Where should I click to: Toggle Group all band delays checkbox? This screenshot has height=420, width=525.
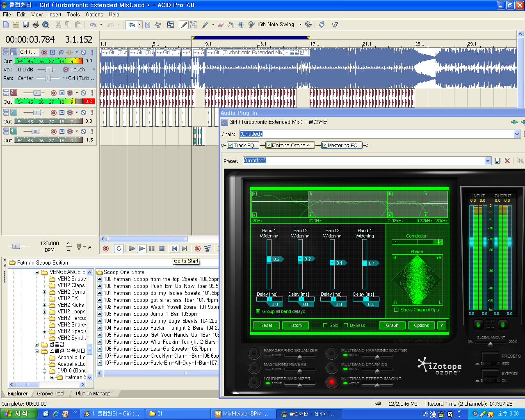[x=258, y=311]
